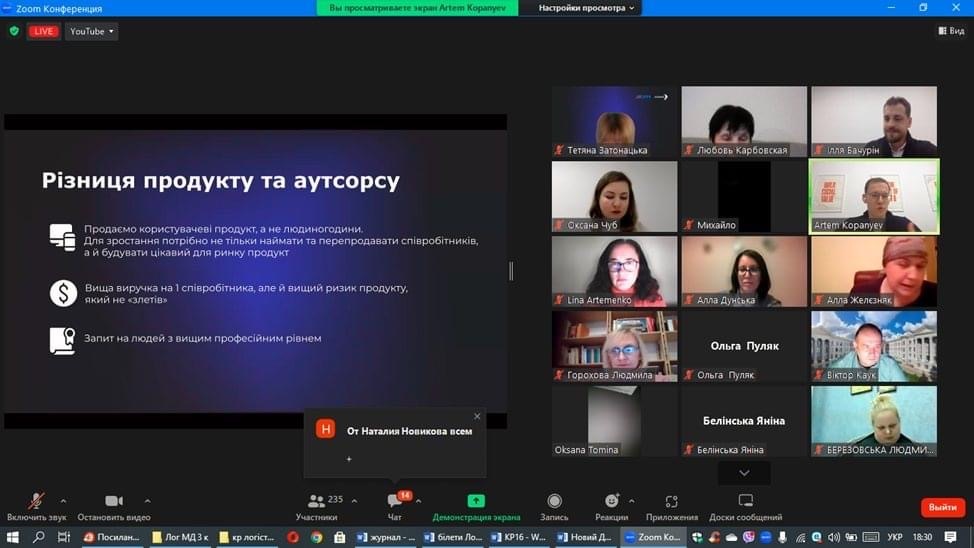Click the divider handle between screen and gallery

[x=511, y=271]
